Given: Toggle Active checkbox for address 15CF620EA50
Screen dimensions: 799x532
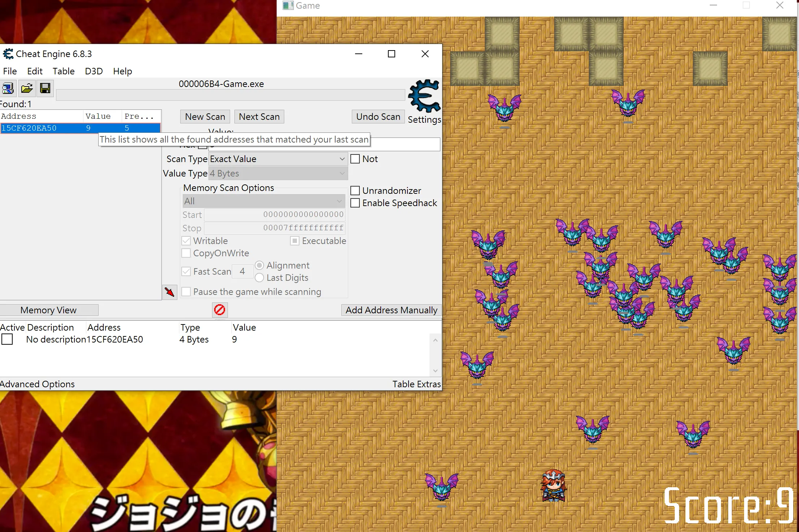Looking at the screenshot, I should 7,339.
